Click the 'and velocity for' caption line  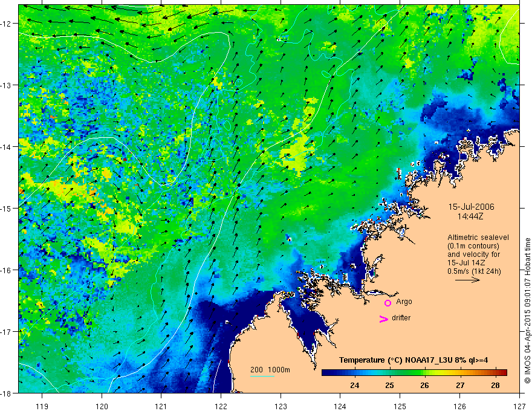(x=473, y=254)
